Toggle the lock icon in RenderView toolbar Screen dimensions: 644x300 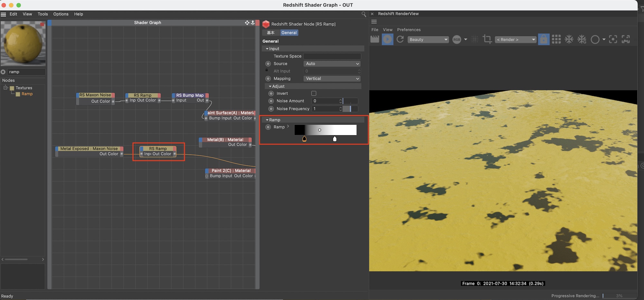[x=544, y=39]
